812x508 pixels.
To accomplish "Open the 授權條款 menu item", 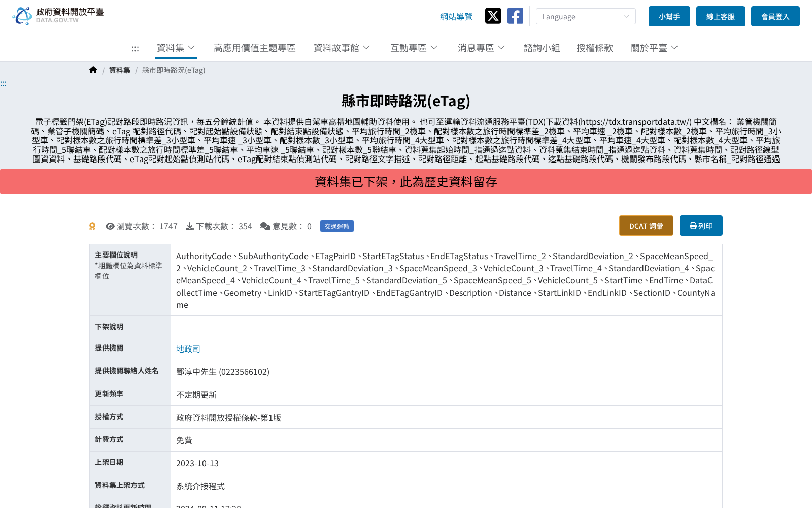I will 594,48.
